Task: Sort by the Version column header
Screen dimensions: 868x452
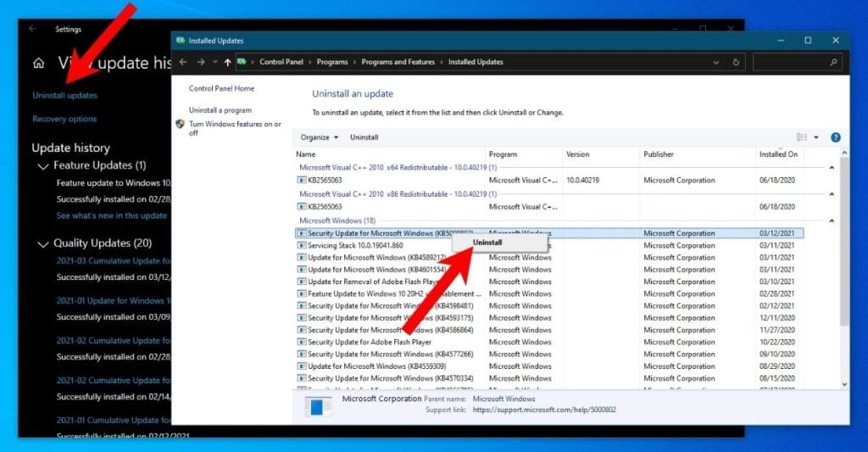Action: [x=577, y=154]
